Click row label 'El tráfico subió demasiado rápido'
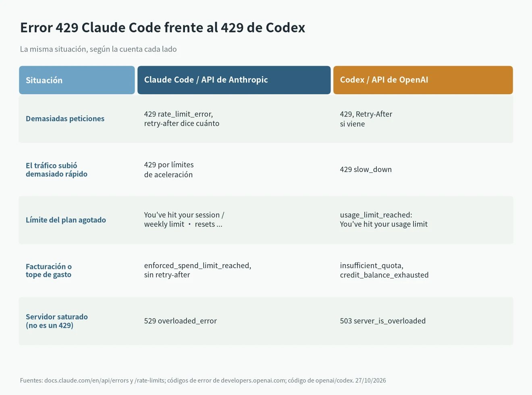This screenshot has width=532, height=395. [x=56, y=170]
